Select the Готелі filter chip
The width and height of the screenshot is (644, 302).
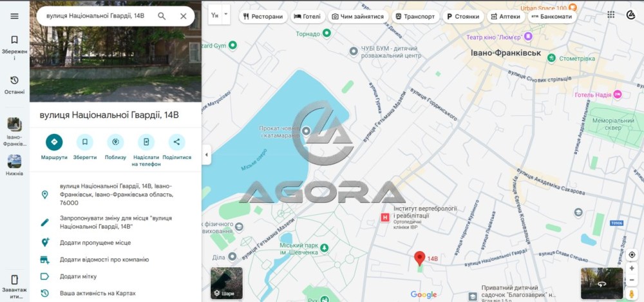point(308,17)
